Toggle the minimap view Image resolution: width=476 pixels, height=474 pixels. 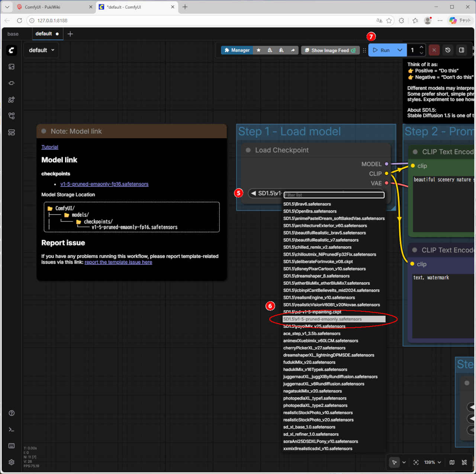(452, 462)
